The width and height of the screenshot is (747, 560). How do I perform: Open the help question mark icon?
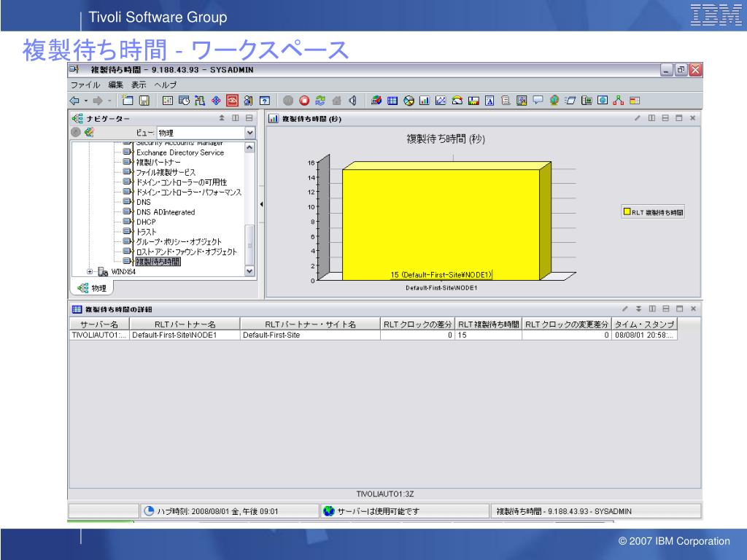[x=265, y=101]
